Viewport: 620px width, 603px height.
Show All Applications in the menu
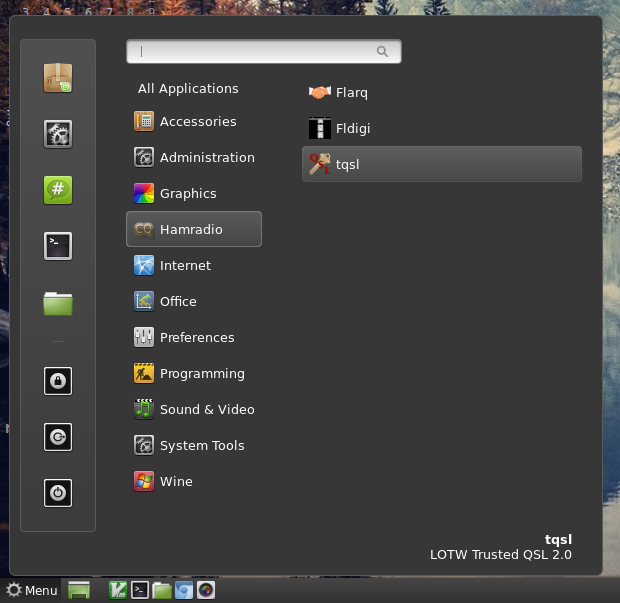pos(188,89)
